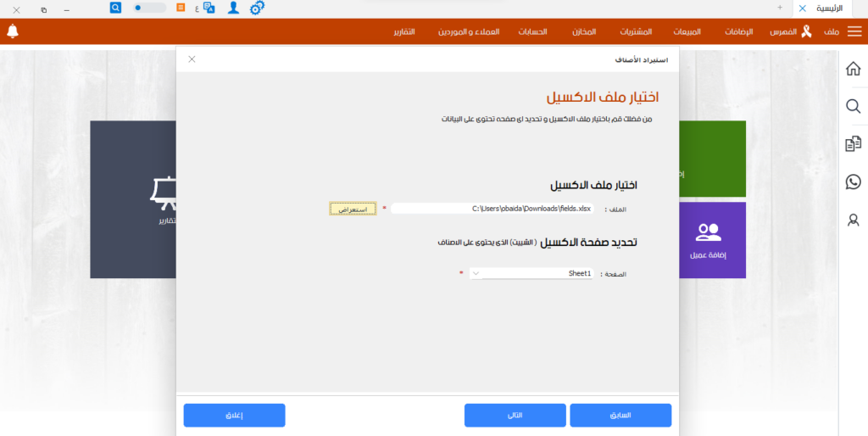The image size is (868, 436).
Task: Open the الفهرس menu
Action: pyautogui.click(x=783, y=31)
